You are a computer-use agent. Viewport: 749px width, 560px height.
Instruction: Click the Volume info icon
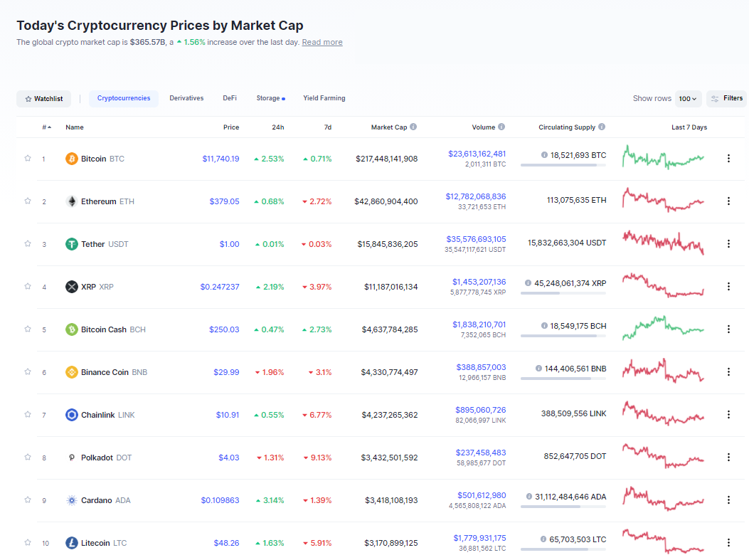[x=501, y=127]
